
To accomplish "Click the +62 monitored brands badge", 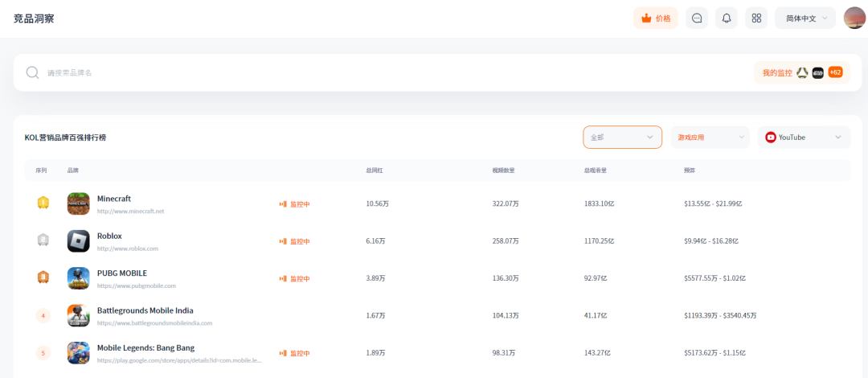I will pos(835,72).
